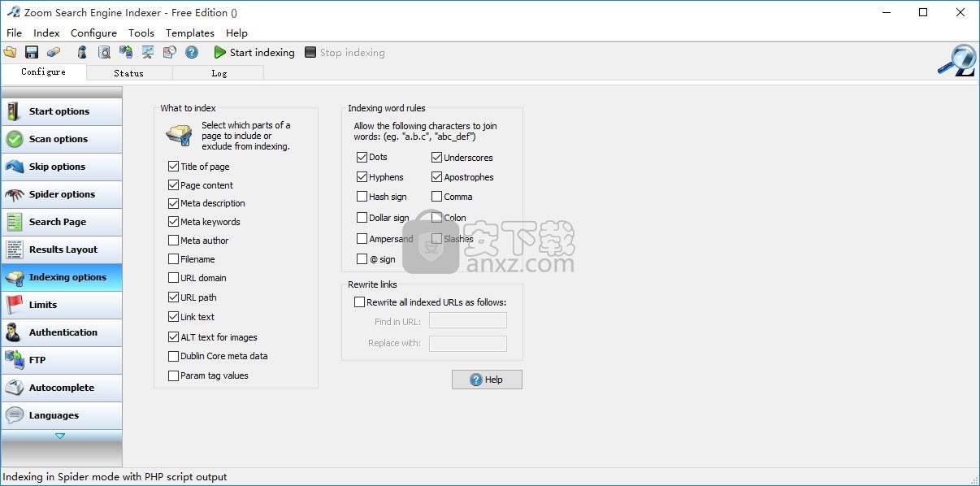Screen dimensions: 980x486
Task: Open the Templates menu
Action: [190, 33]
